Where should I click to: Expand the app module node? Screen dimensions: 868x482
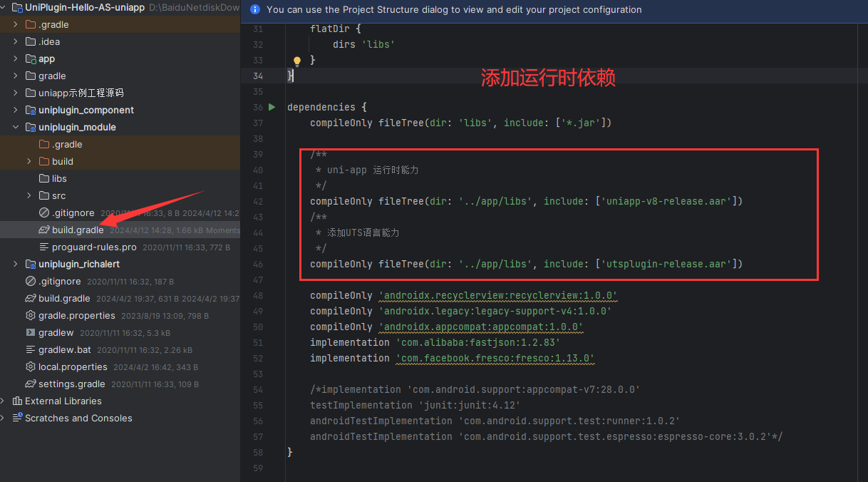16,58
